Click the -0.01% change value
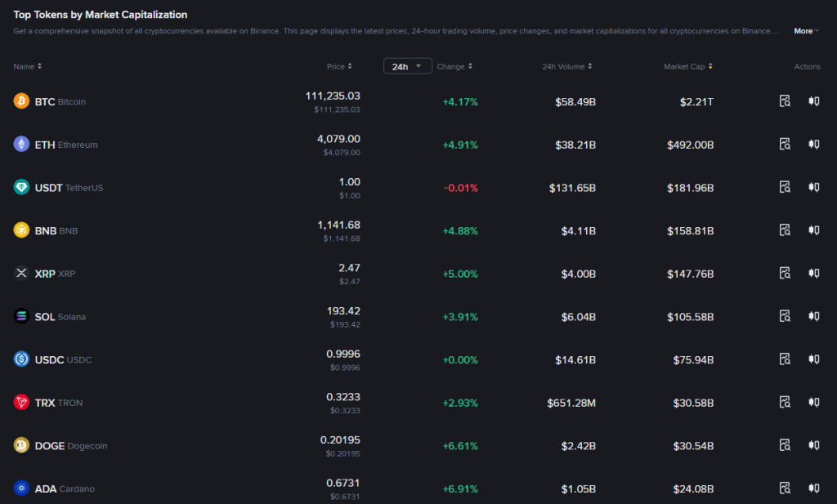This screenshot has height=504, width=837. click(461, 188)
